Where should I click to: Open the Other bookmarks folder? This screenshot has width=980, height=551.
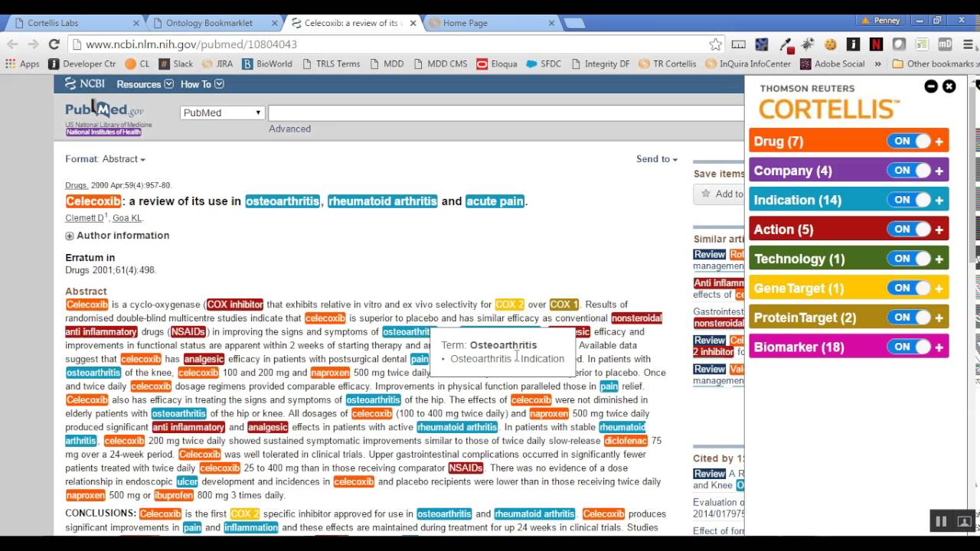(x=934, y=64)
